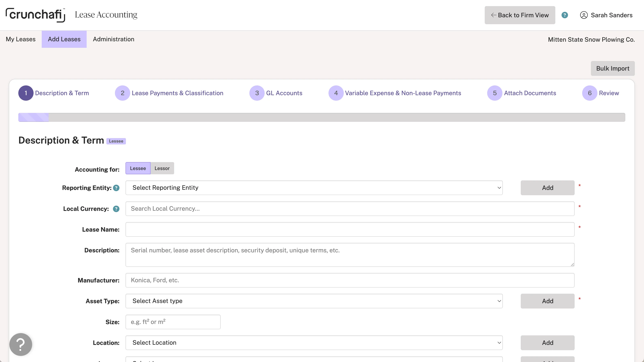The image size is (644, 362).
Task: Click the help icon beside Back to Firm View
Action: click(x=564, y=15)
